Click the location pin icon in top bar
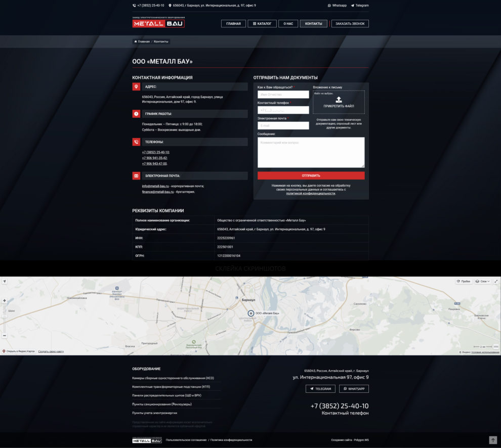This screenshot has width=501, height=448. (x=170, y=6)
